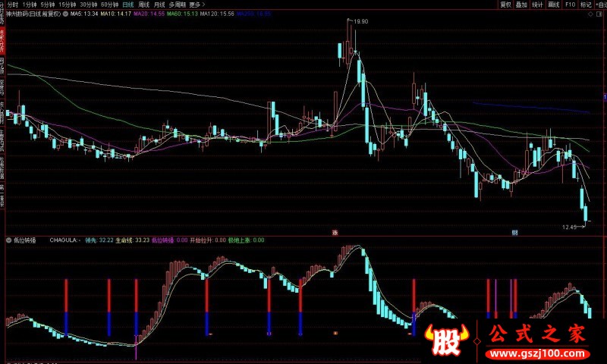Screen dimensions: 607x364
Task: Click the 生命线: 33.23 indicator value
Action: 132,240
